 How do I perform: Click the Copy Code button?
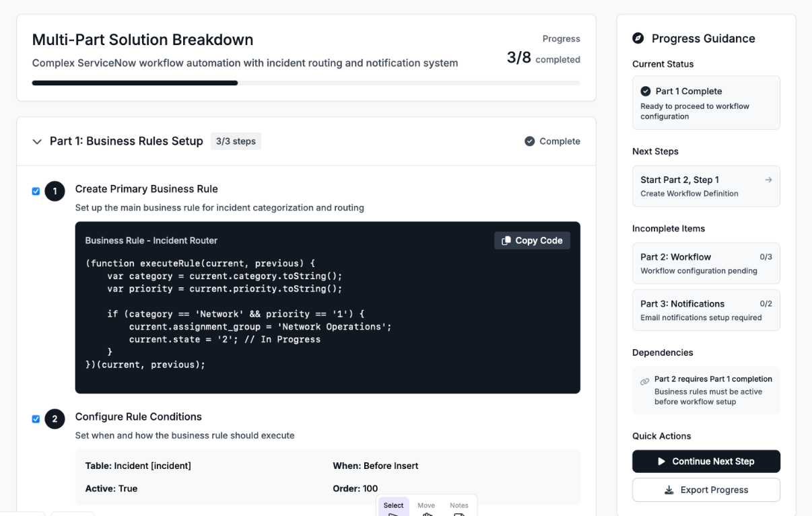click(x=532, y=240)
